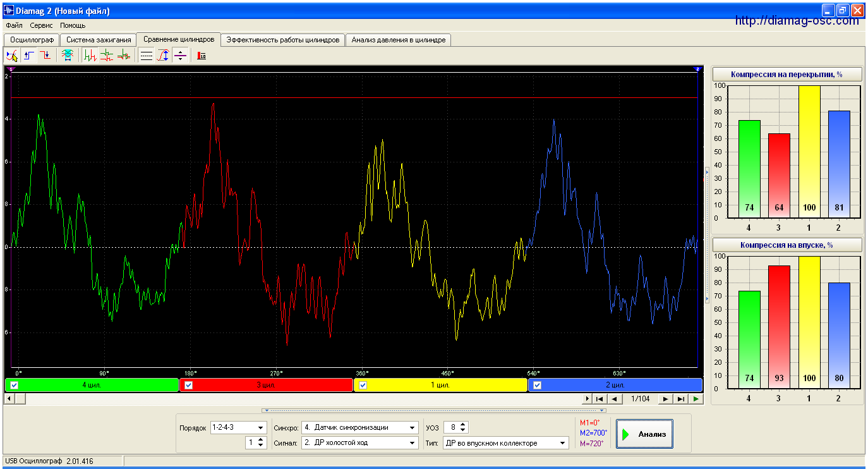Click the yellow 1 цил. label bar
This screenshot has height=469, width=868.
point(440,385)
